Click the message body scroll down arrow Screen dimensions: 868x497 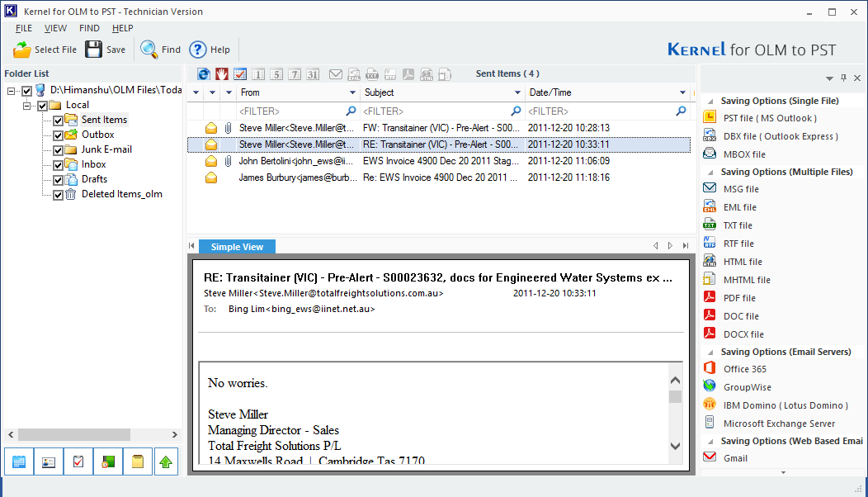[676, 446]
